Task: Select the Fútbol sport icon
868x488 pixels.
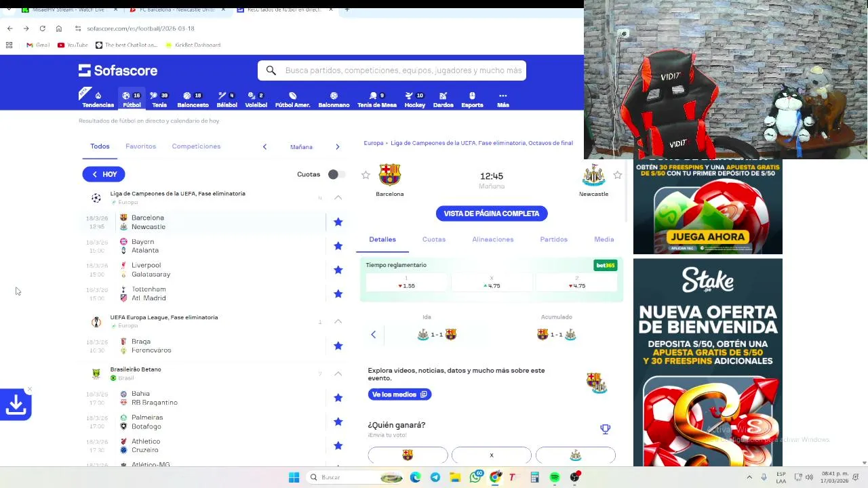Action: click(132, 100)
